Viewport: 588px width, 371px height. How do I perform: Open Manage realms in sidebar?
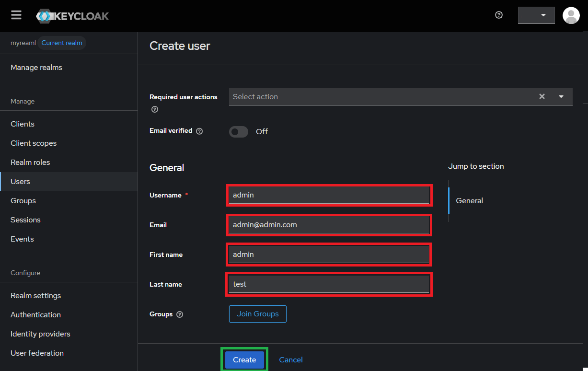(36, 68)
